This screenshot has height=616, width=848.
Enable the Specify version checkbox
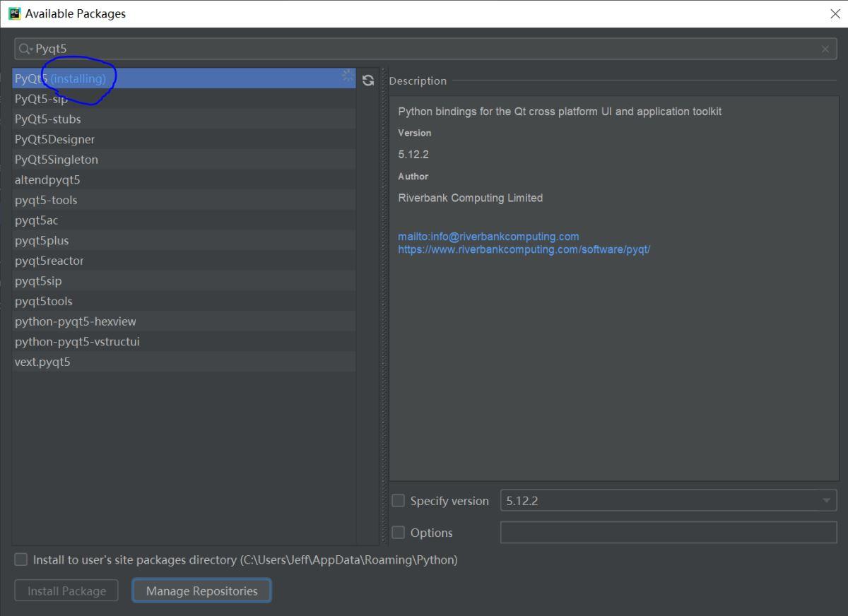[x=399, y=501]
